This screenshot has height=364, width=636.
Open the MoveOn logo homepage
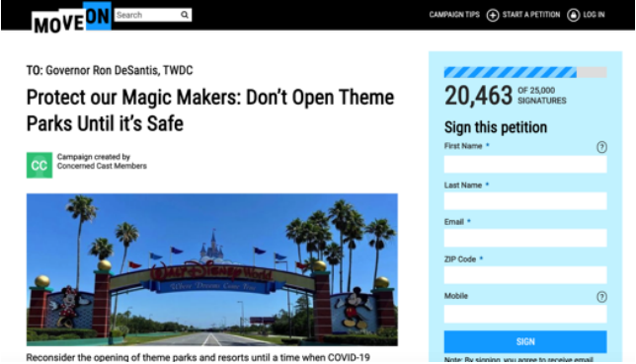click(x=71, y=18)
